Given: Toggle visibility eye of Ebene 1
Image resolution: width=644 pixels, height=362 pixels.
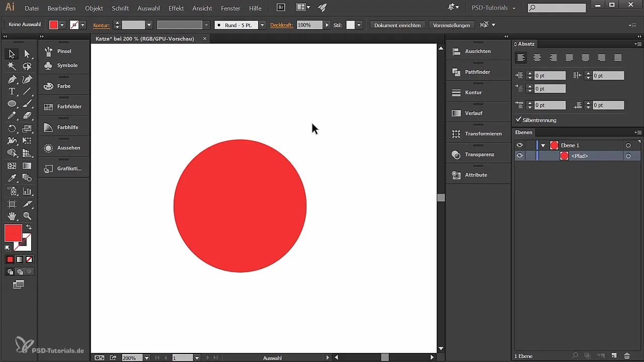Looking at the screenshot, I should 520,145.
